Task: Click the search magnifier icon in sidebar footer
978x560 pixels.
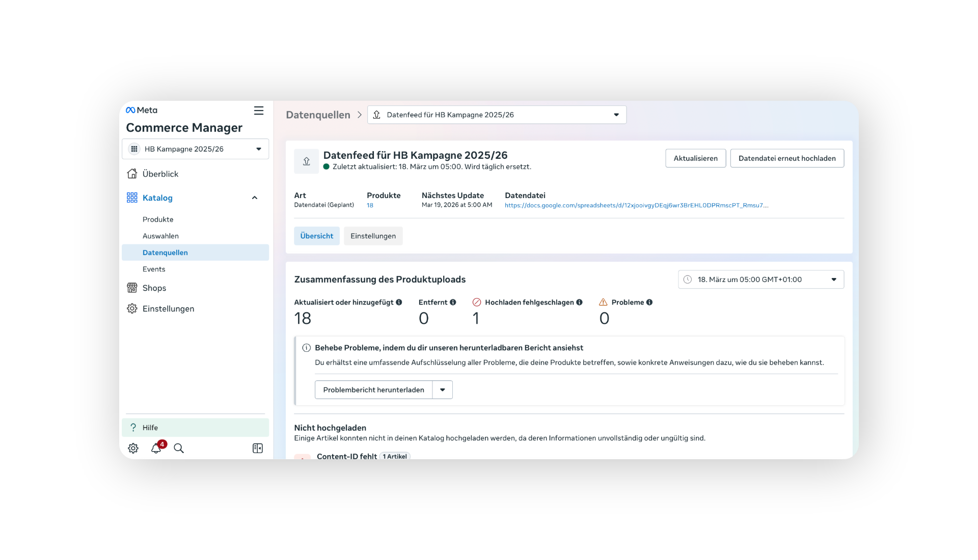Action: point(179,448)
